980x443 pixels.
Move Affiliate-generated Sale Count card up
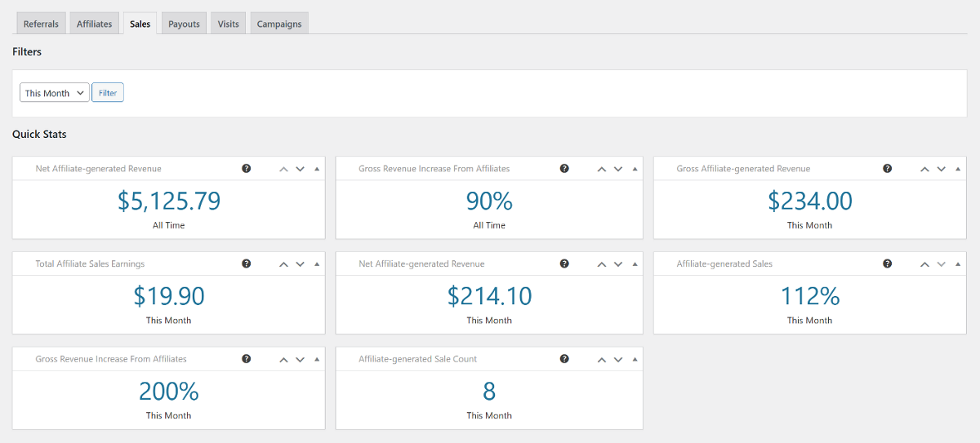(601, 359)
